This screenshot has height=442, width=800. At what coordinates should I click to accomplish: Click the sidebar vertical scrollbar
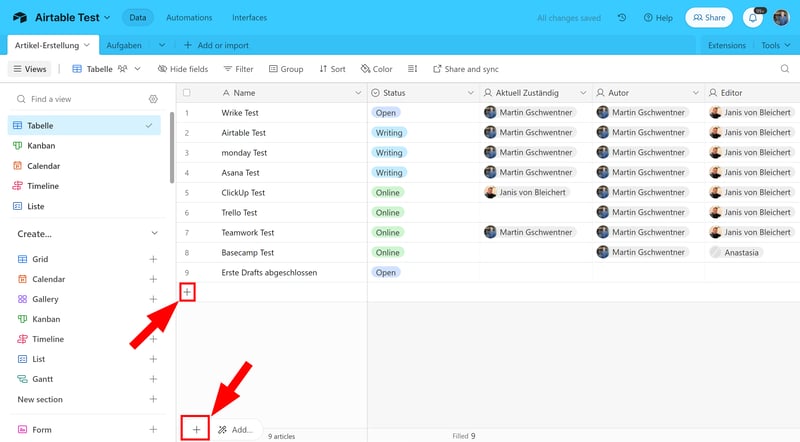click(172, 147)
